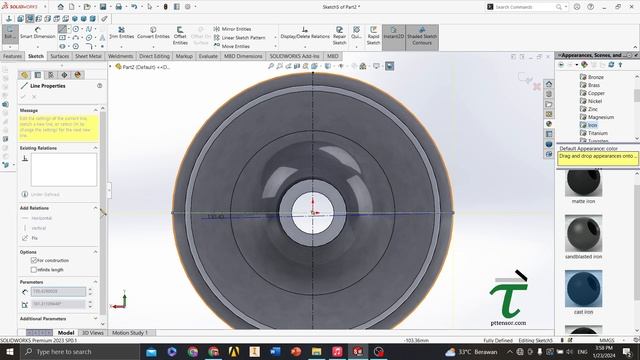The image size is (640, 360).
Task: Click the Home tab icon in the task pane
Action: tap(549, 84)
